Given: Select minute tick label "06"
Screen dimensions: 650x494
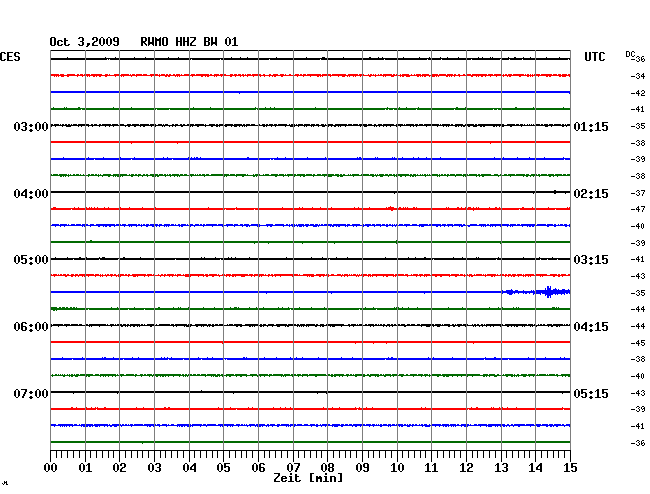Looking at the screenshot, I should point(258,468).
